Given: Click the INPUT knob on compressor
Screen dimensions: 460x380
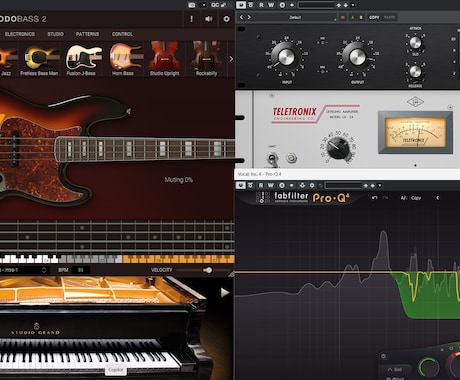Looking at the screenshot, I should tap(286, 57).
